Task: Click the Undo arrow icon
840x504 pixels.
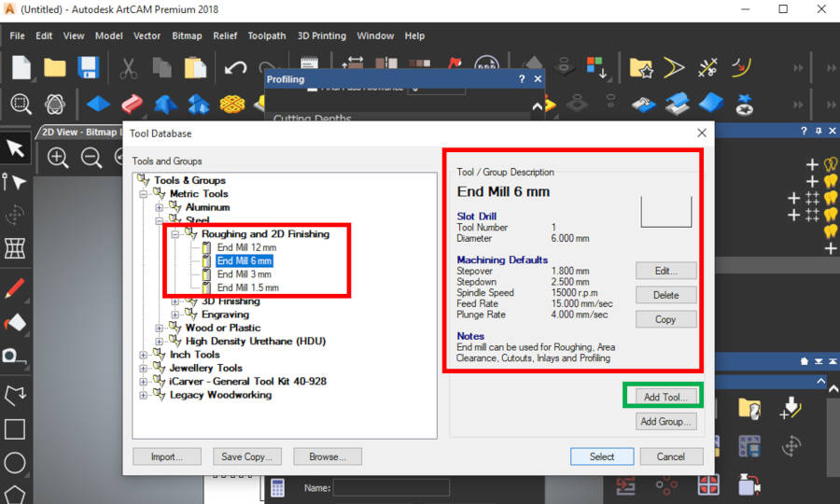Action: (236, 68)
